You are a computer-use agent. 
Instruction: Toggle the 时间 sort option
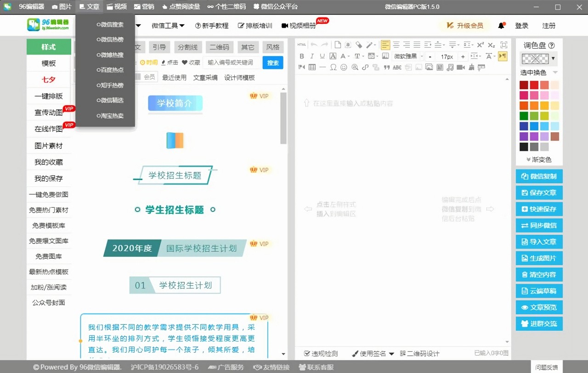(x=149, y=62)
